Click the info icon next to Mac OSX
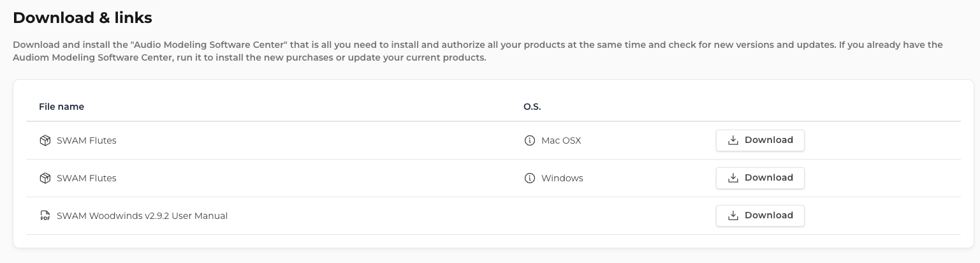 tap(529, 140)
